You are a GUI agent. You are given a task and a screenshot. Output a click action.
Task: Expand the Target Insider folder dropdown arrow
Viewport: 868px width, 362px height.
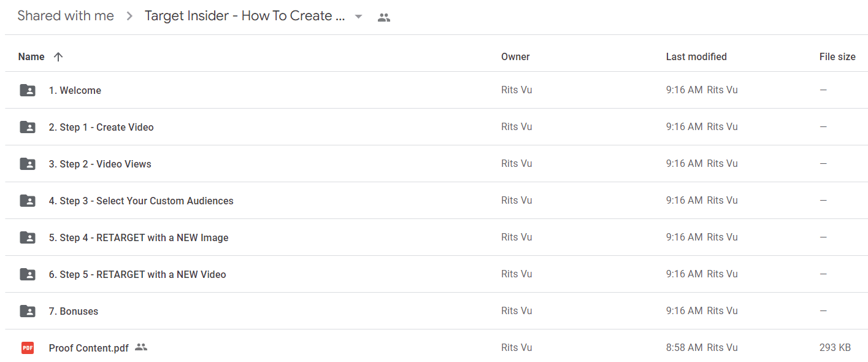tap(359, 17)
